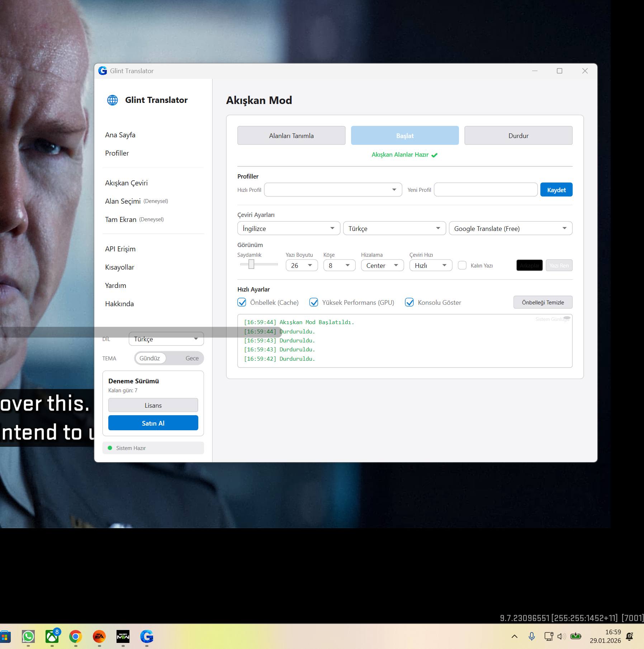644x649 pixels.
Task: Open WhatsApp from the taskbar
Action: [x=28, y=637]
